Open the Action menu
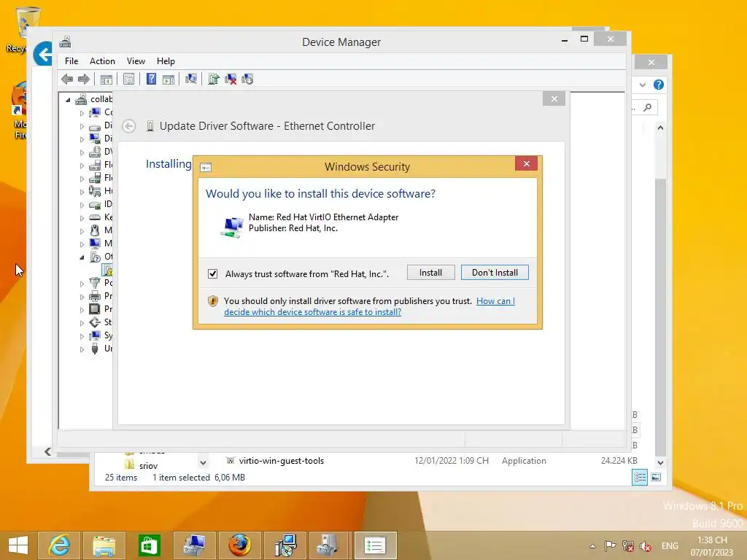The image size is (747, 560). pos(102,61)
